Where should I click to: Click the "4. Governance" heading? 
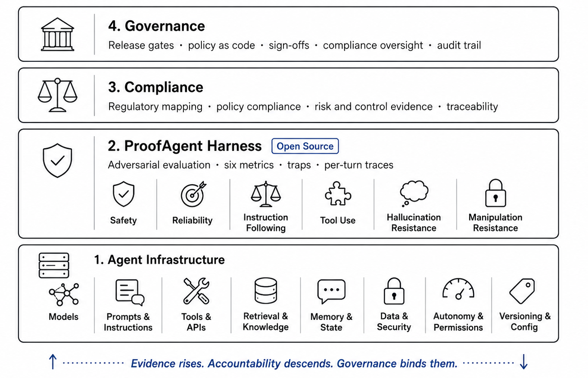click(156, 26)
